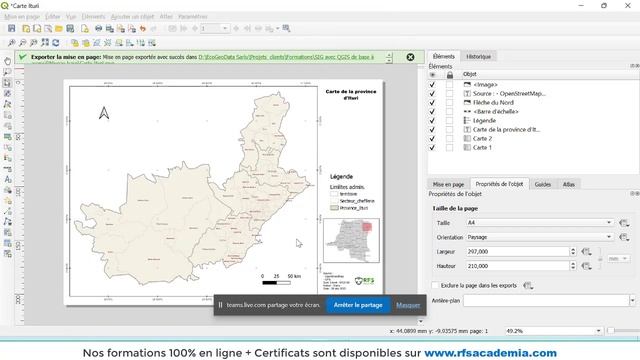Click Arrêter le partage button
Image resolution: width=640 pixels, height=360 pixels.
358,305
